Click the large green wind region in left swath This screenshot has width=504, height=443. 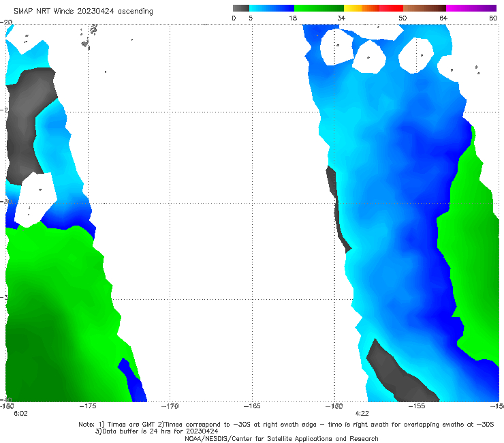[58, 316]
